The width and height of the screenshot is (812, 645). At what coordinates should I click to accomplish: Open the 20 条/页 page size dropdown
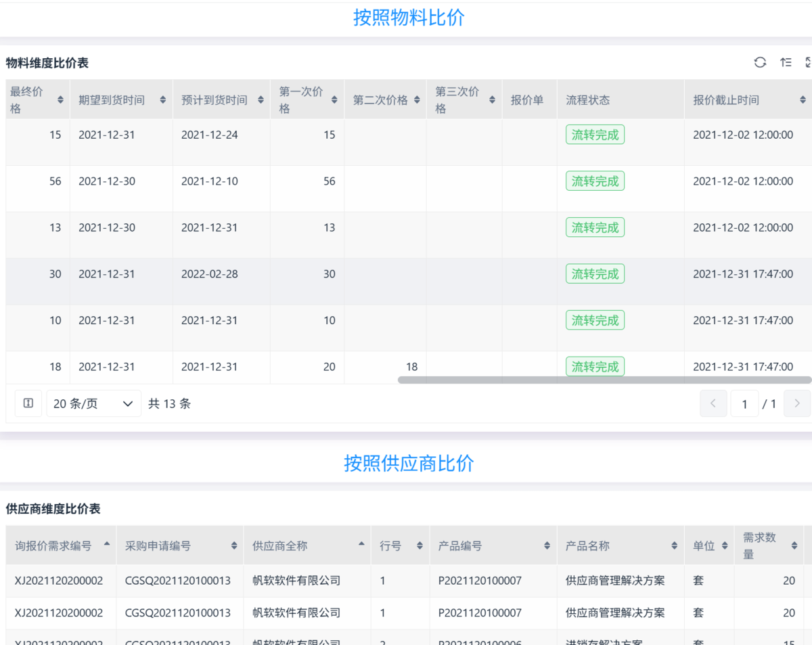click(x=93, y=403)
